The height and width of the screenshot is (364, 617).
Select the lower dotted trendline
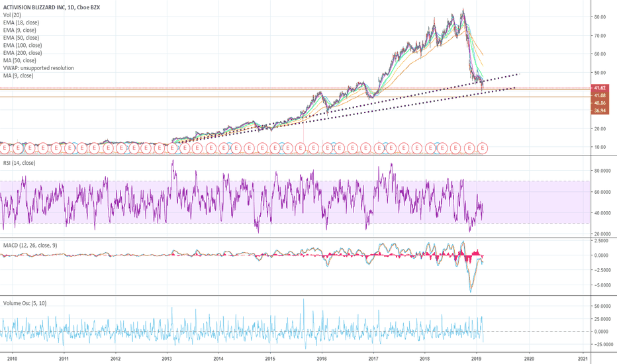(x=346, y=115)
